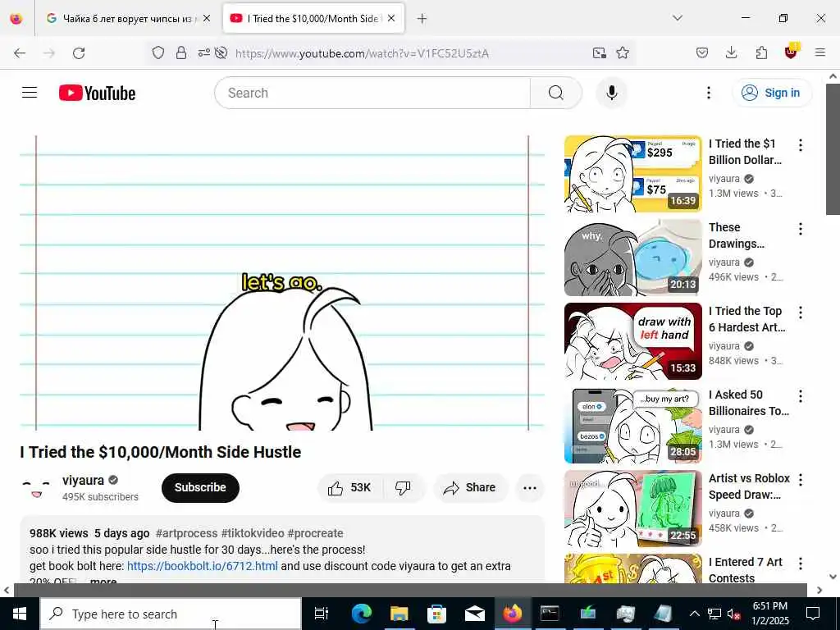Like the video with thumbs up
The width and height of the screenshot is (840, 630).
pyautogui.click(x=349, y=487)
